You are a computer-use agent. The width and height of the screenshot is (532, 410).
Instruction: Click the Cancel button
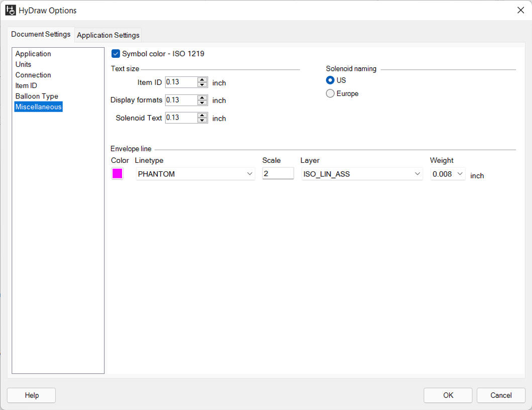coord(501,395)
